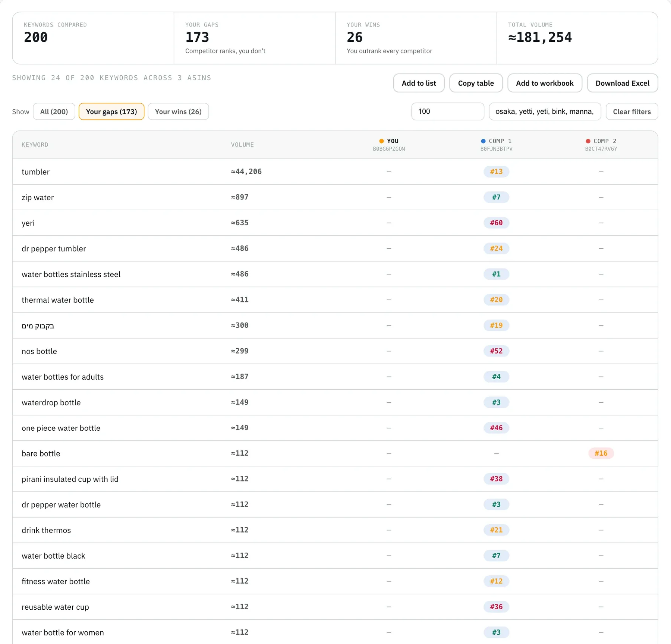Click rank #1 badge for stainless steel

(496, 274)
